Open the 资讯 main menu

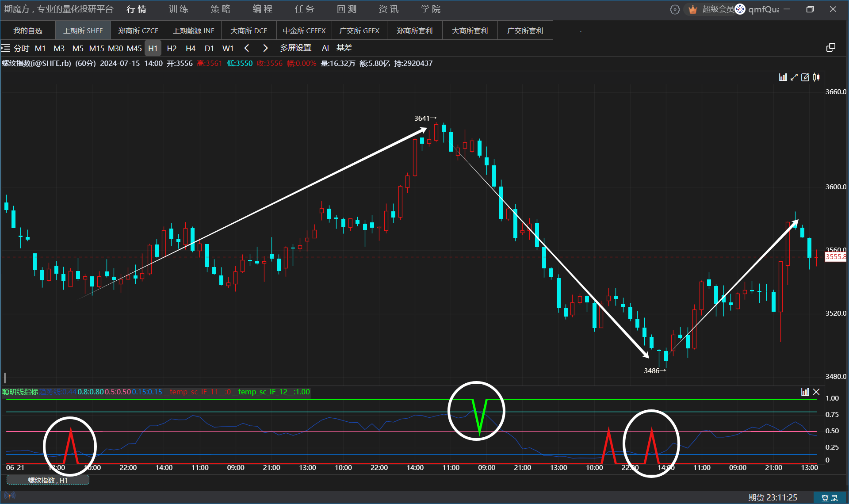[x=388, y=9]
